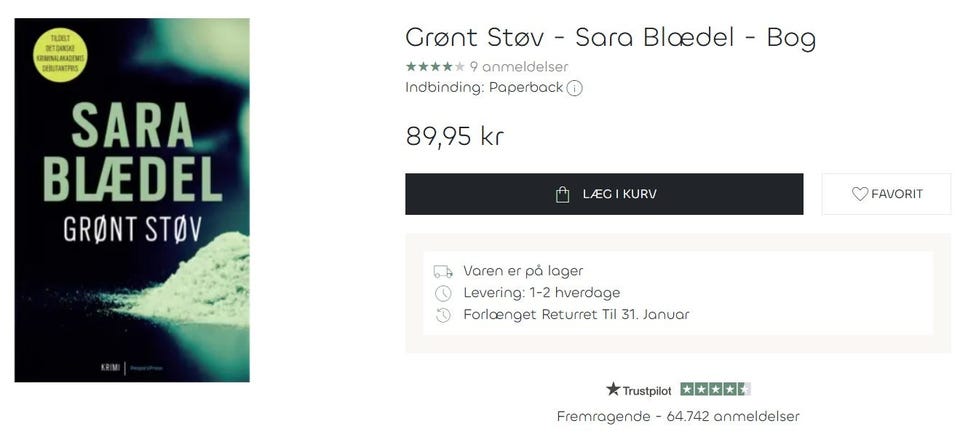Click the Trustpilot star logo
This screenshot has width=960, height=437.
point(613,389)
